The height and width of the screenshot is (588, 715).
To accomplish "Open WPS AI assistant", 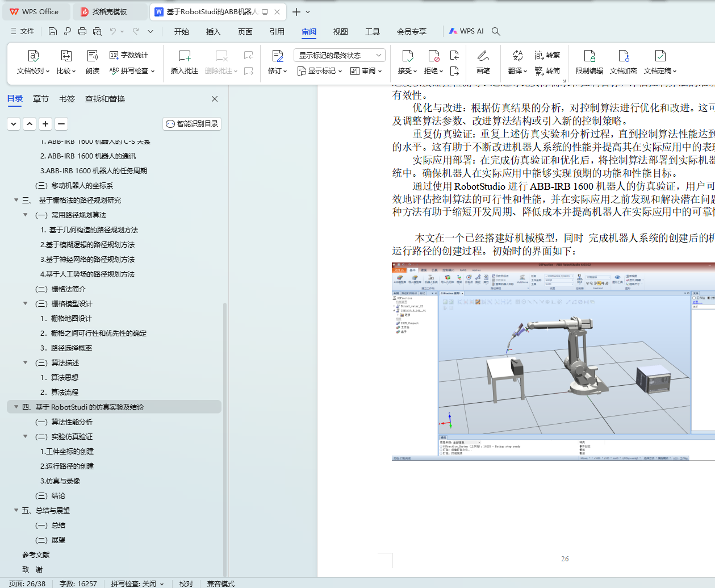I will [x=466, y=31].
